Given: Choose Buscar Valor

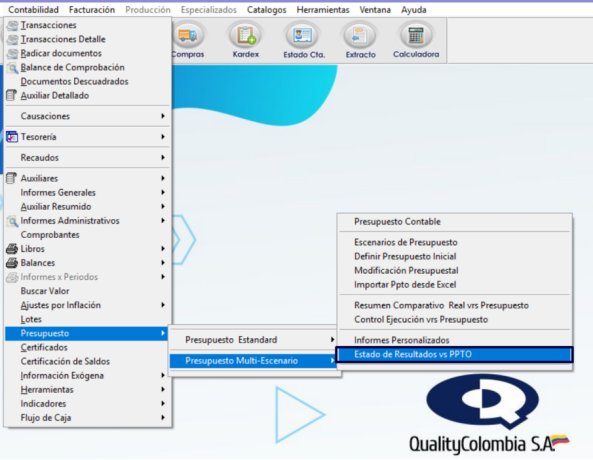Looking at the screenshot, I should tap(87, 291).
